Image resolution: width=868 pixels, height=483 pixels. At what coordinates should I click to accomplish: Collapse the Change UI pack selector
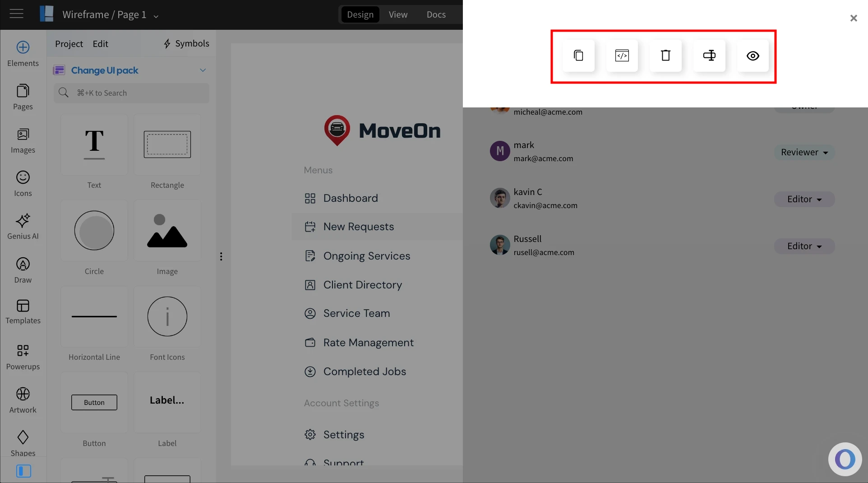(203, 70)
